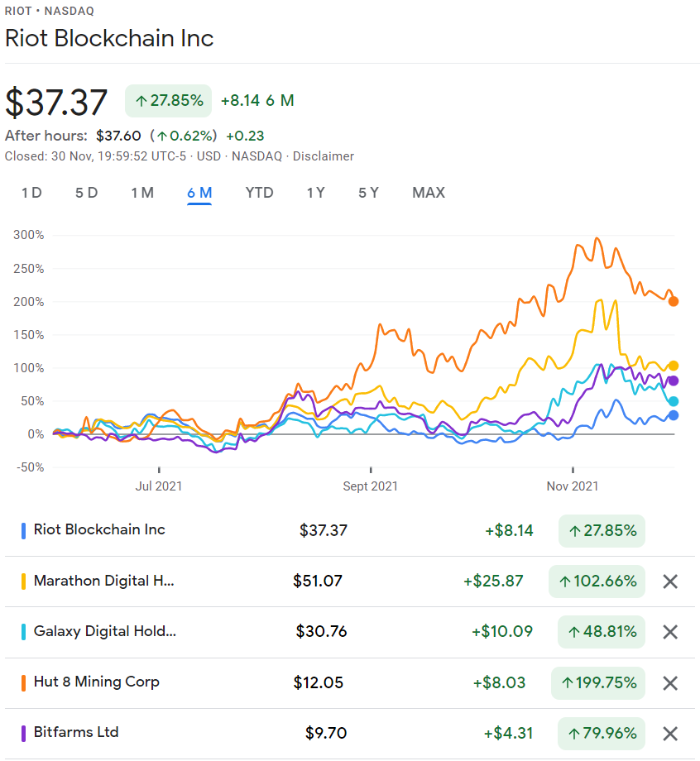Remove Hut 8 Mining Corp comparison

[670, 683]
